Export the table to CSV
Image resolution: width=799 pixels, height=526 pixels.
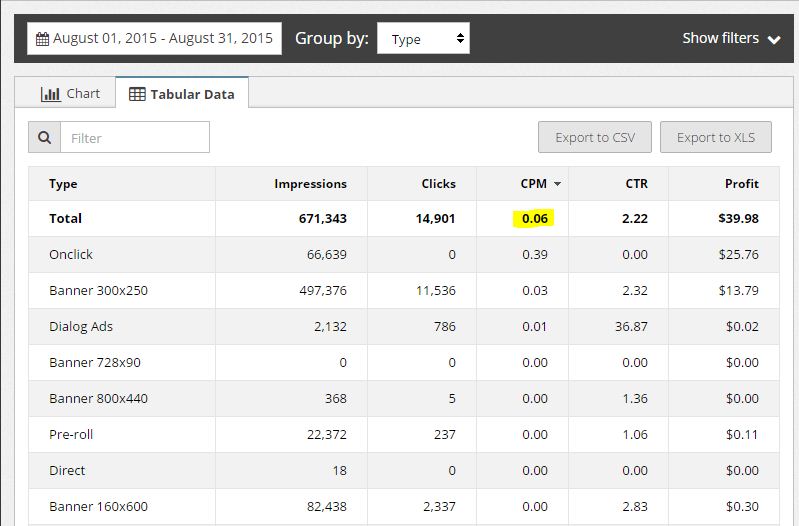[595, 137]
